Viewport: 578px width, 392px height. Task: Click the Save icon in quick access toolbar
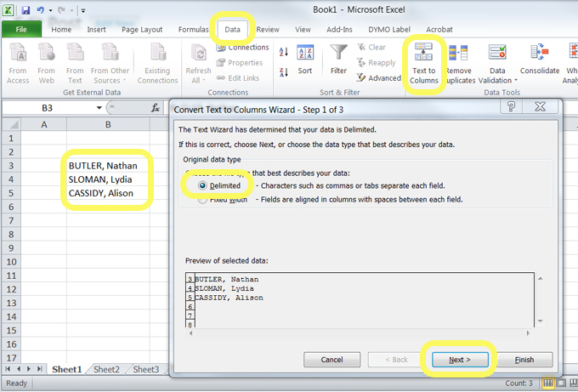pyautogui.click(x=25, y=9)
